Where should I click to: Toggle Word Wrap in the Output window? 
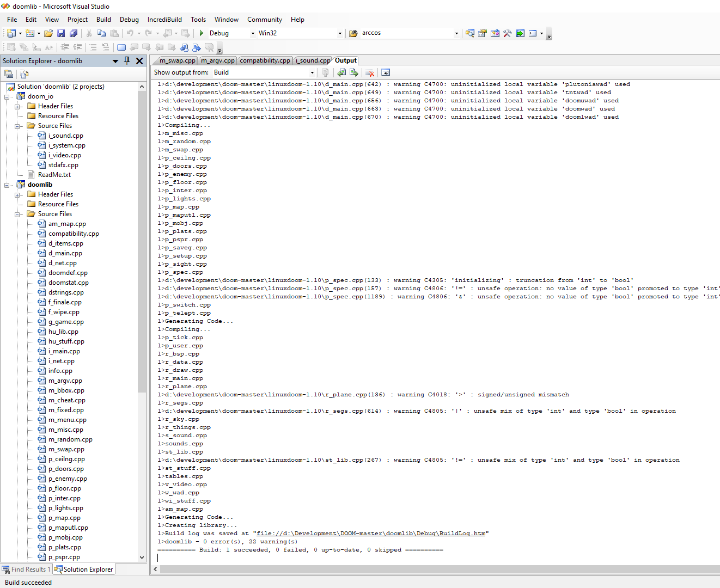386,72
